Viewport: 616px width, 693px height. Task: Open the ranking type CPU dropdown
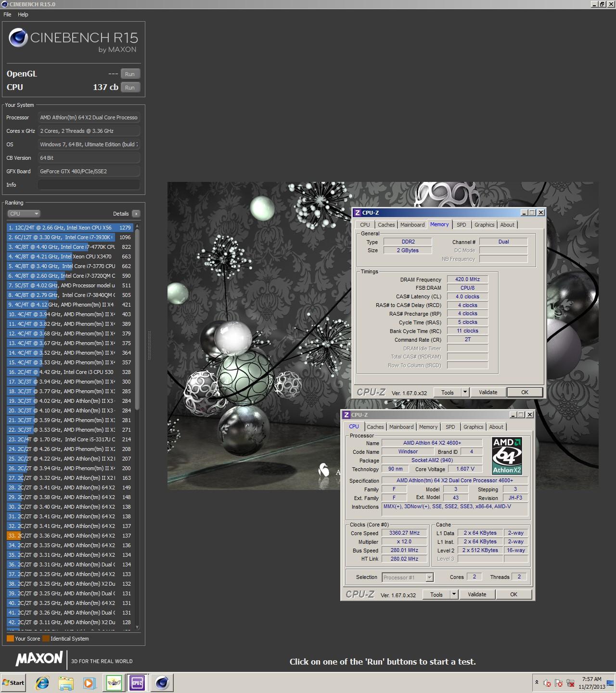coord(24,214)
